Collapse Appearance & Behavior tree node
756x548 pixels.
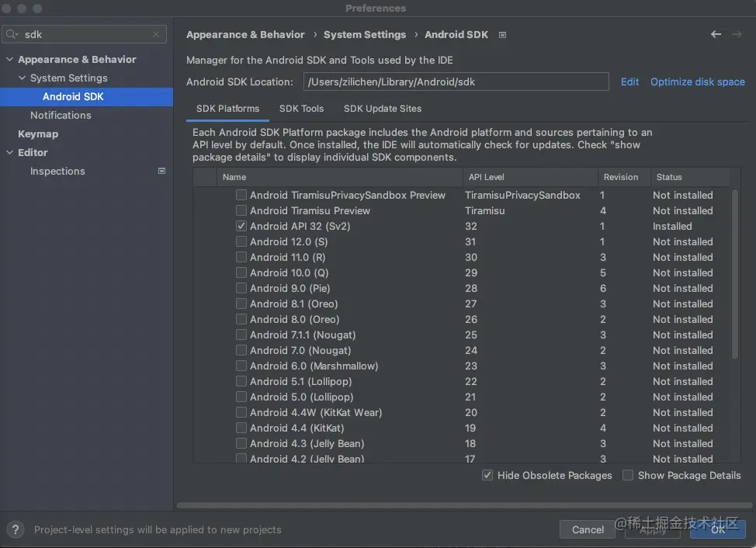pos(9,60)
